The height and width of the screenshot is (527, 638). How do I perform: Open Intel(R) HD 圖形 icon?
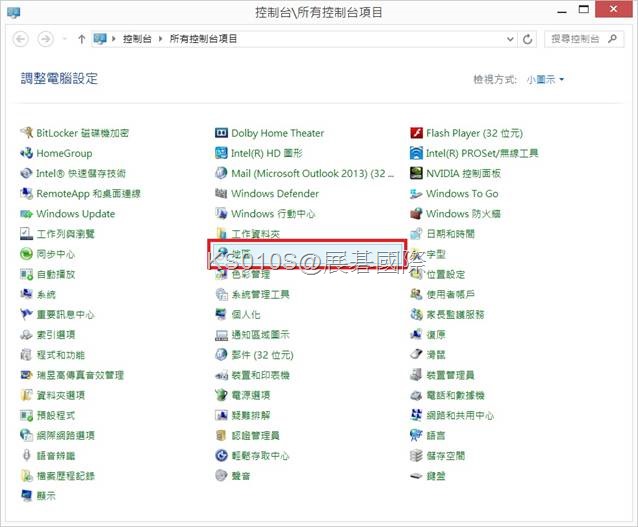221,153
